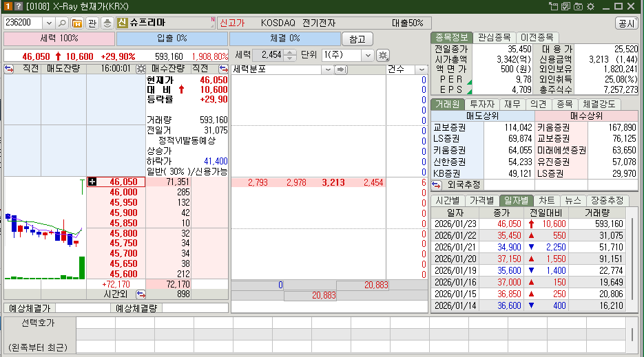Click the 참고 button
The width and height of the screenshot is (644, 357).
(357, 39)
